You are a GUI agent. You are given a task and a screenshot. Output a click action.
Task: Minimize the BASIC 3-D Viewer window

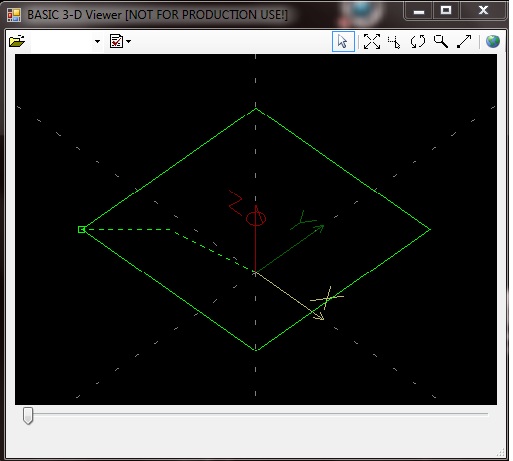coord(419,11)
